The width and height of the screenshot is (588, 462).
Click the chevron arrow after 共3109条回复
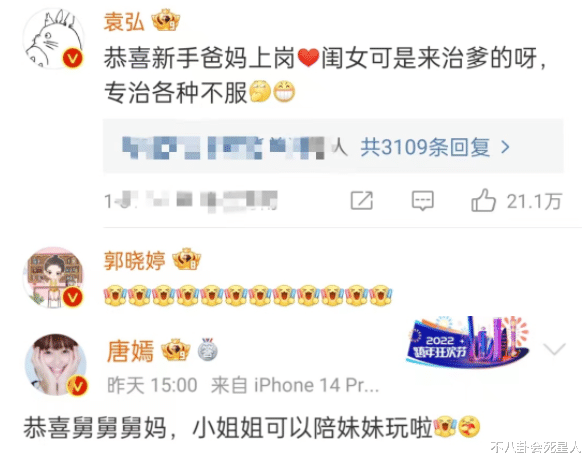(x=506, y=147)
